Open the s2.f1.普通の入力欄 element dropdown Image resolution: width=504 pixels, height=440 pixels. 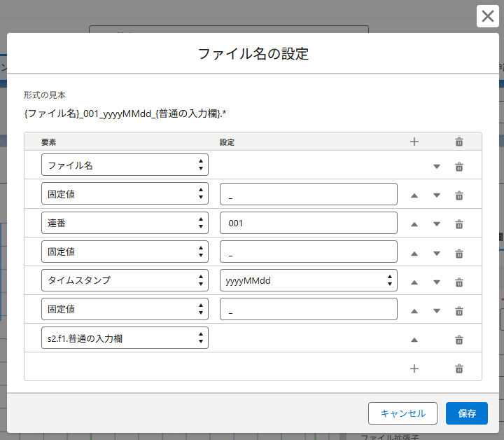(125, 338)
